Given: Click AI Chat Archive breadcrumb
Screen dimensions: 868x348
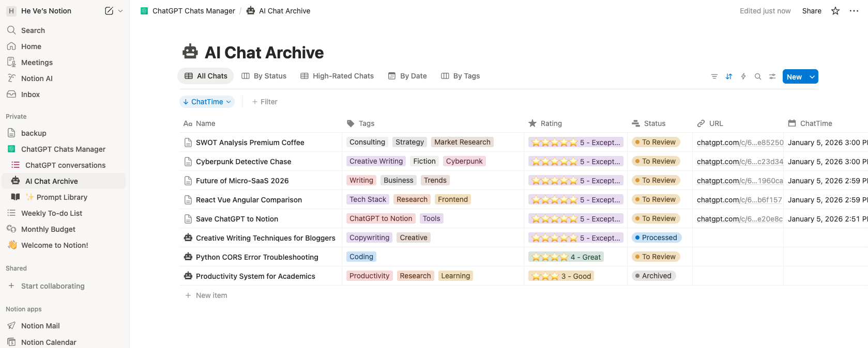Looking at the screenshot, I should (x=278, y=11).
